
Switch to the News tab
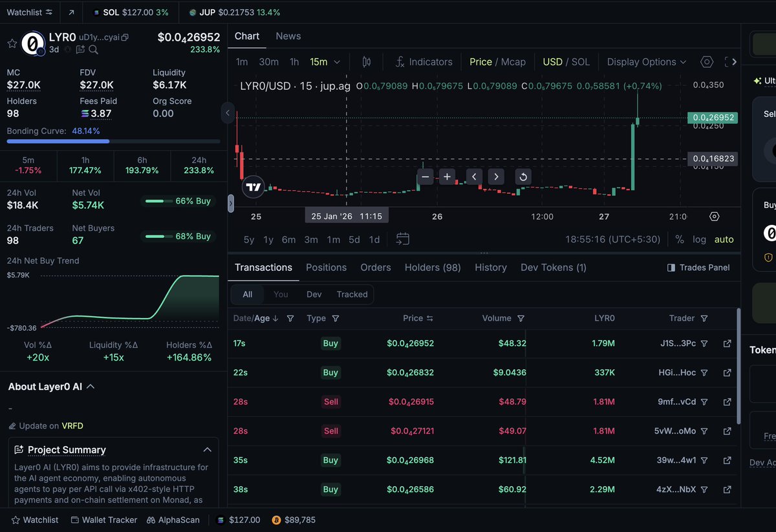[288, 36]
